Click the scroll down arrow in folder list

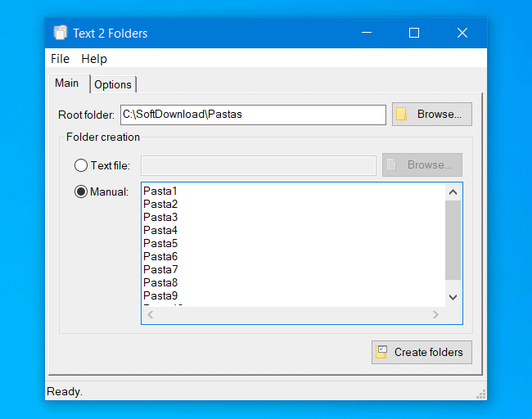coord(453,297)
